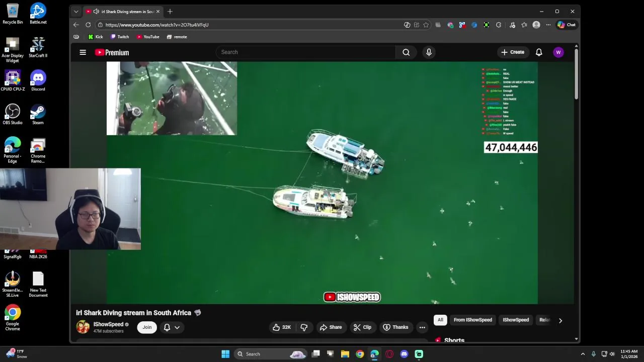Image resolution: width=644 pixels, height=362 pixels.
Task: Open Discord from the taskbar
Action: pos(404,354)
